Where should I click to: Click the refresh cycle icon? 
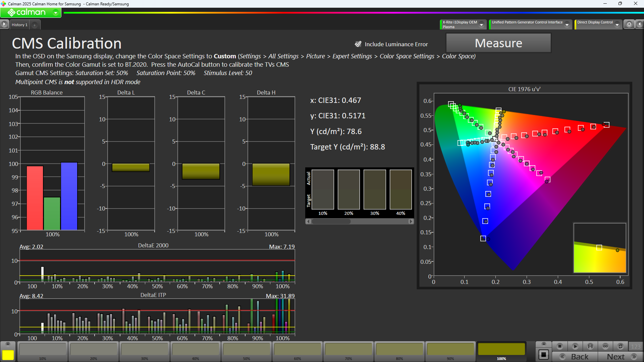click(x=620, y=346)
